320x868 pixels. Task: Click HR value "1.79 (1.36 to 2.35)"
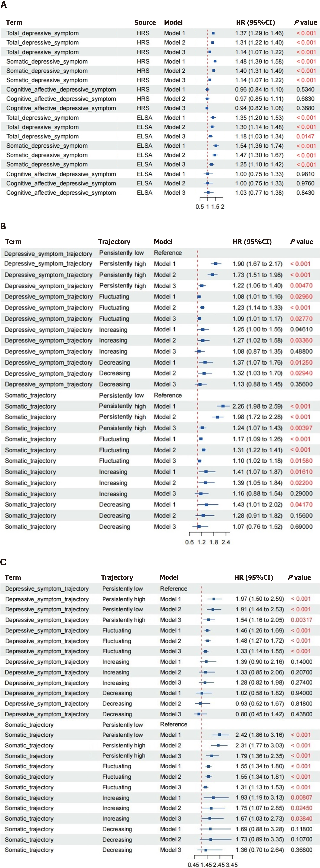pos(260,756)
